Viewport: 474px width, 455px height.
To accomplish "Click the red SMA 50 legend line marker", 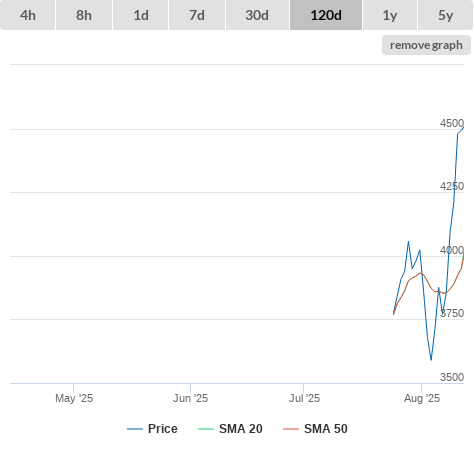I will pyautogui.click(x=291, y=429).
